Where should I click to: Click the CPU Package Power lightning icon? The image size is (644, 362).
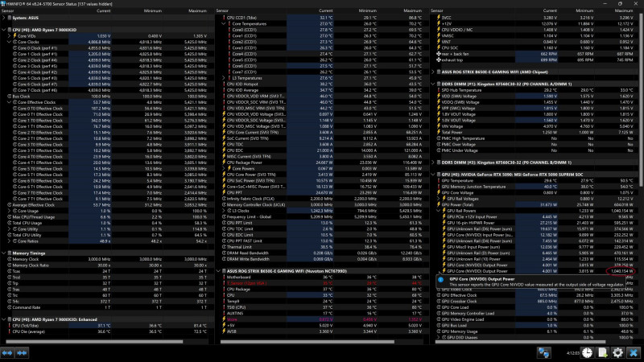coord(224,162)
